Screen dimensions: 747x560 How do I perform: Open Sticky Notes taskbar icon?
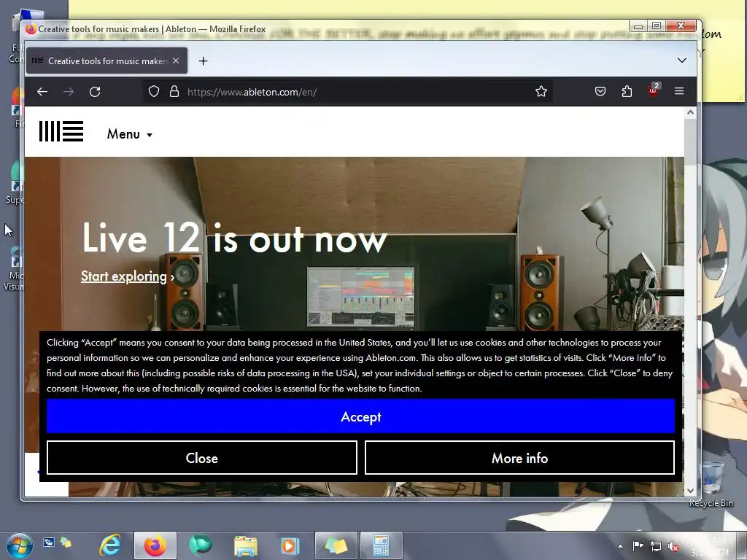(x=336, y=545)
